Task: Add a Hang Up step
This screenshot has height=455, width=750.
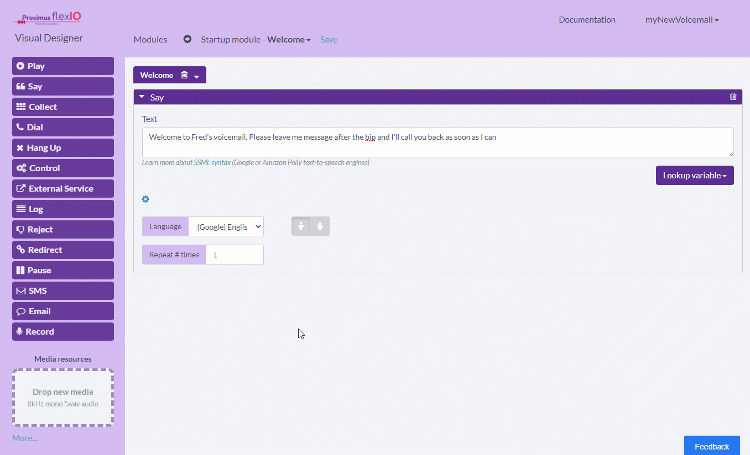Action: [x=63, y=148]
